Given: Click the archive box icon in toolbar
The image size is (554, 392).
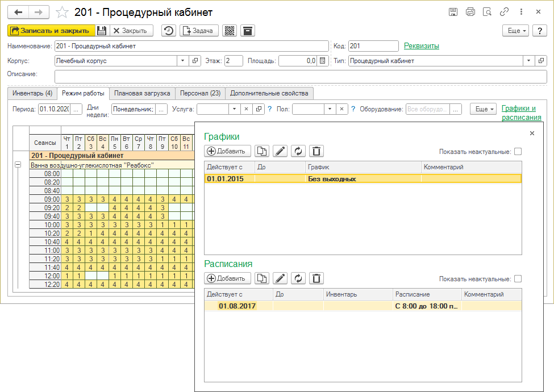Looking at the screenshot, I should 247,31.
